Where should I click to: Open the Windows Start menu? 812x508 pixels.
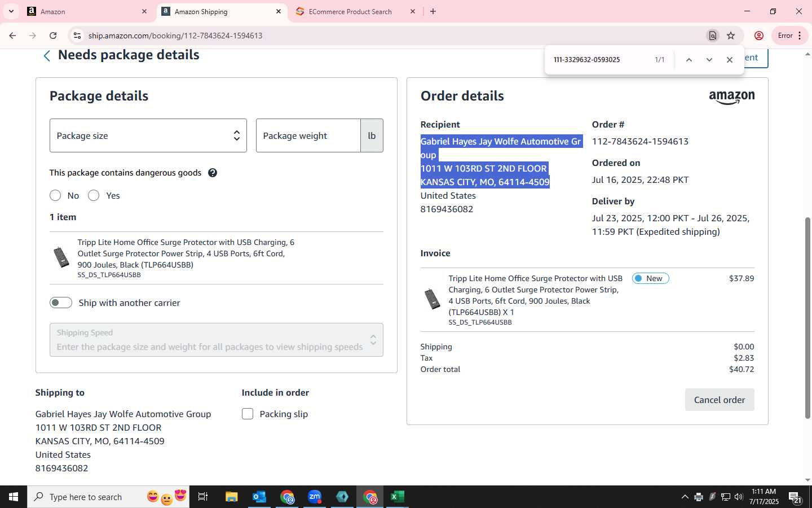(14, 497)
